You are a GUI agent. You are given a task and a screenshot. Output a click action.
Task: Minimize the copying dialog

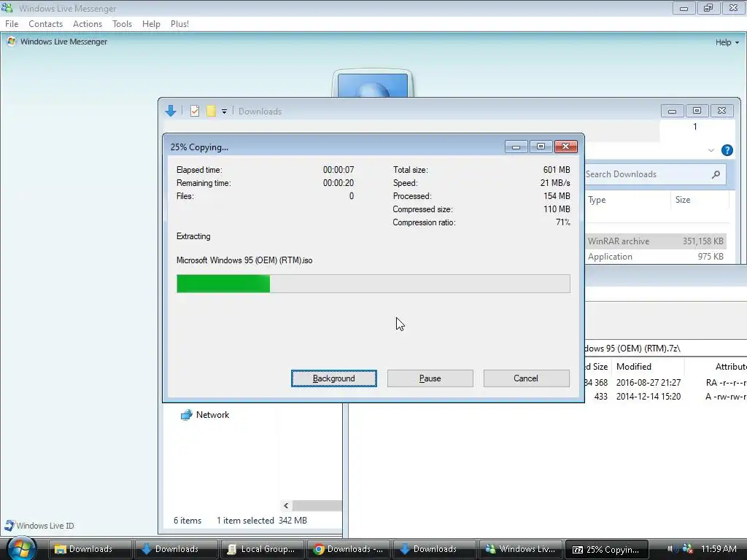(516, 147)
